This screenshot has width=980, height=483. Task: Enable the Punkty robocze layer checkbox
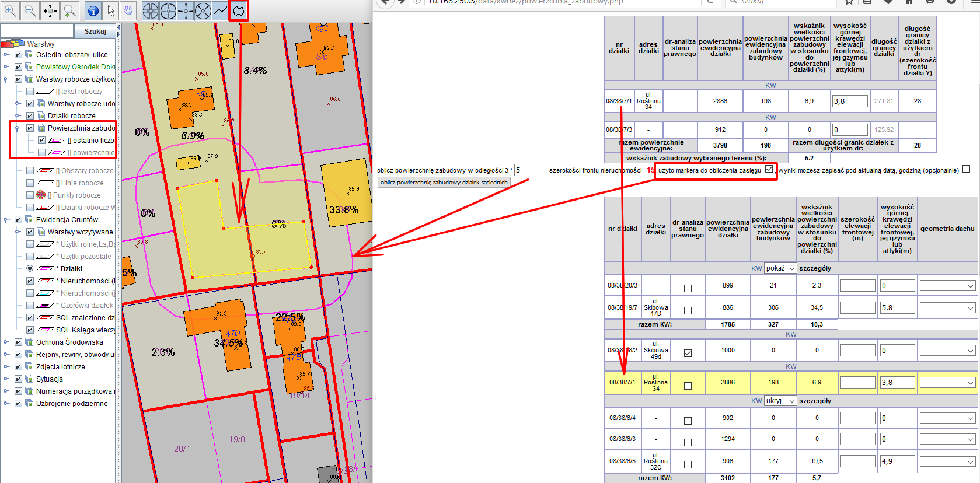(x=30, y=195)
